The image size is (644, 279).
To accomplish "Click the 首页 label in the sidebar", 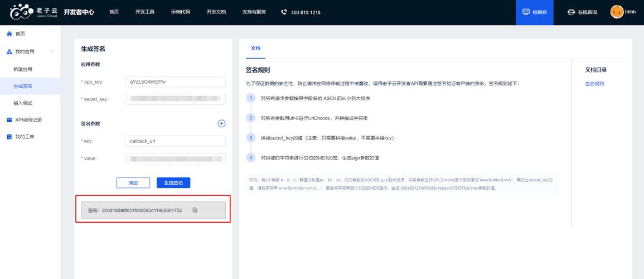I will point(20,33).
